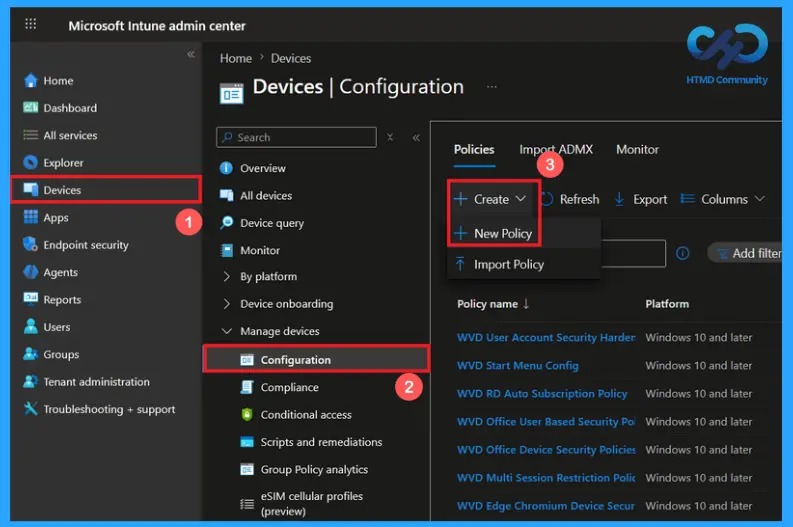Switch to the Import ADMX tab

point(556,149)
